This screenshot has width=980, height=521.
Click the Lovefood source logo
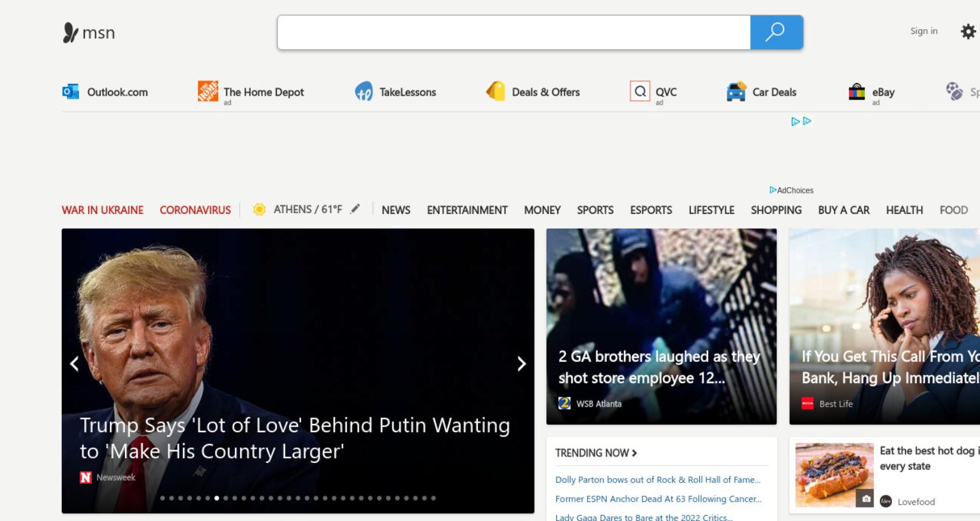point(886,501)
